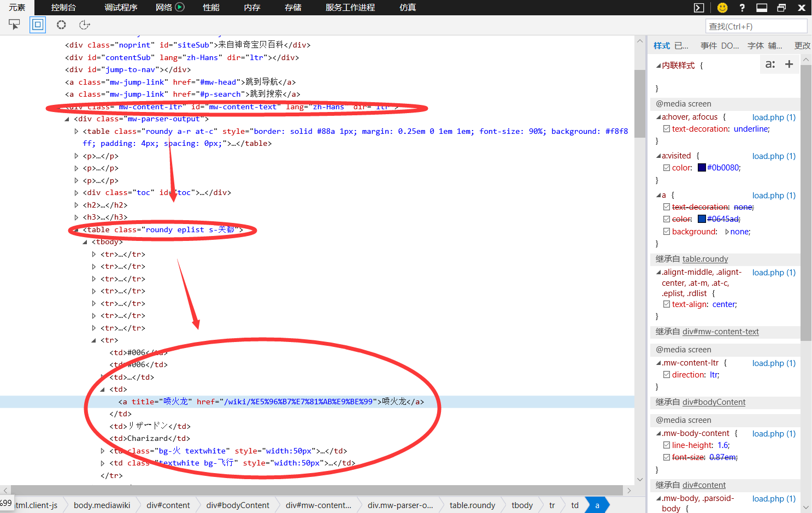Click the scroll-up arrow of the DOM tree scrollbar

tap(640, 41)
